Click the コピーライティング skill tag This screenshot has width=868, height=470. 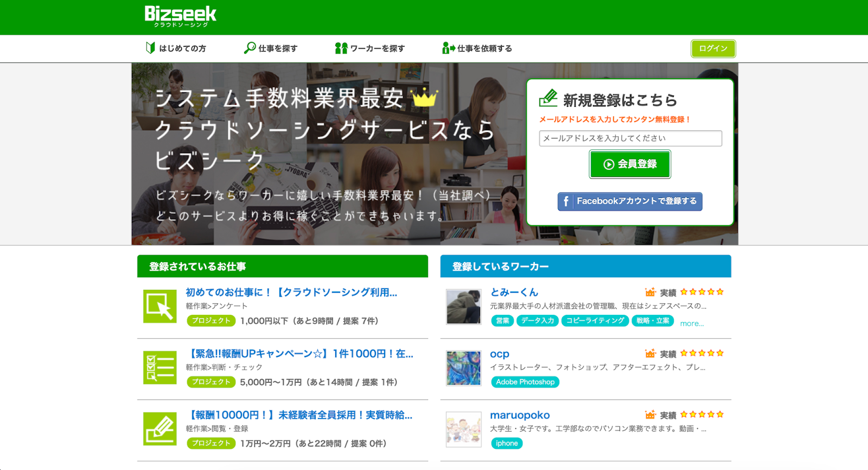[x=595, y=321]
